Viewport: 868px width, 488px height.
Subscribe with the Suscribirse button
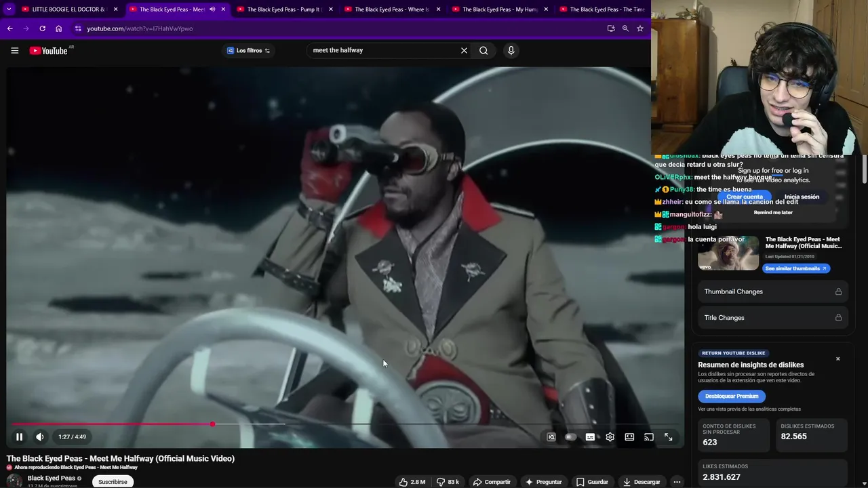click(113, 482)
